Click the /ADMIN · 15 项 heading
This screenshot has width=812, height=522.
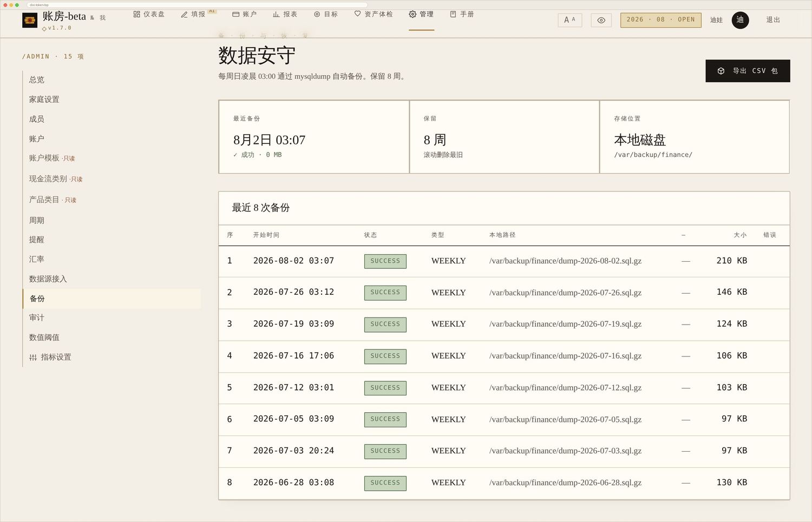point(53,56)
